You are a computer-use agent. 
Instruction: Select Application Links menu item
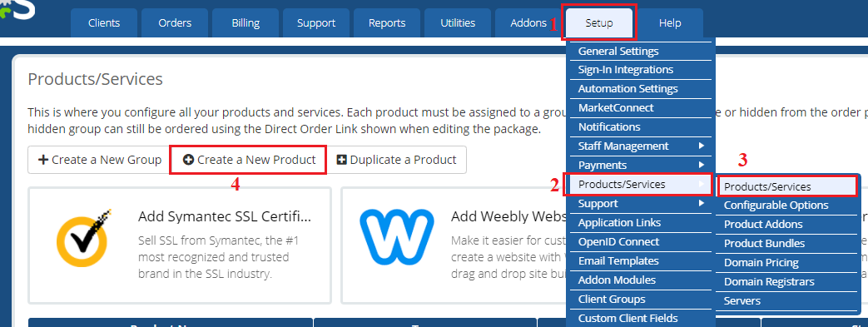[x=641, y=222]
